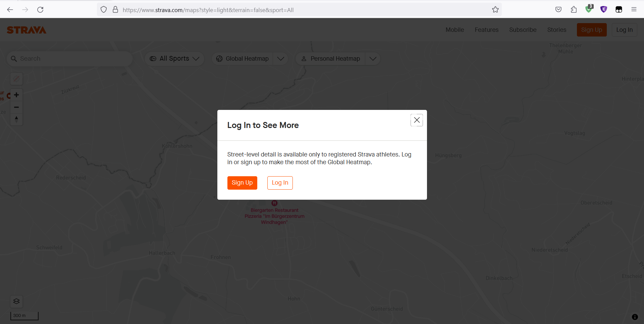Open the Mobile menu item
Image resolution: width=644 pixels, height=324 pixels.
tap(454, 30)
